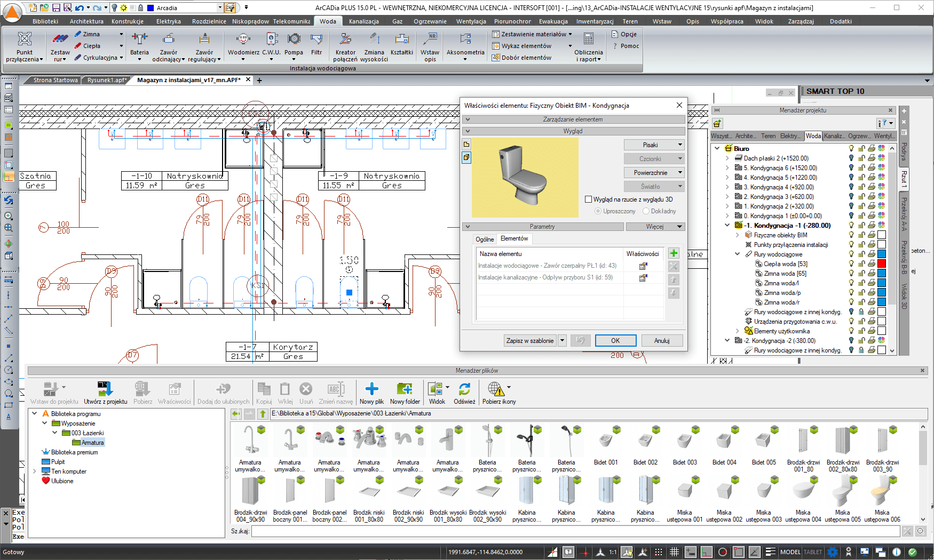Click Nowy folder in file manager
The width and height of the screenshot is (934, 560).
405,393
